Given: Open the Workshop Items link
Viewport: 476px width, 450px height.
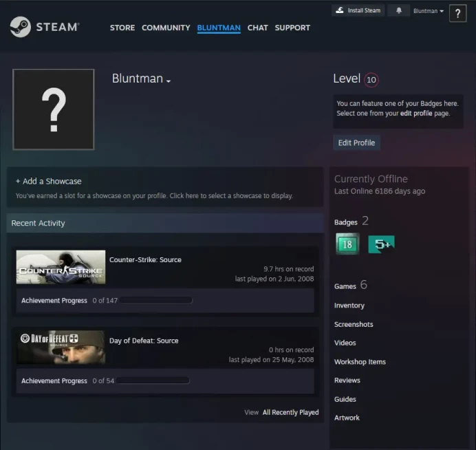Looking at the screenshot, I should click(x=360, y=362).
